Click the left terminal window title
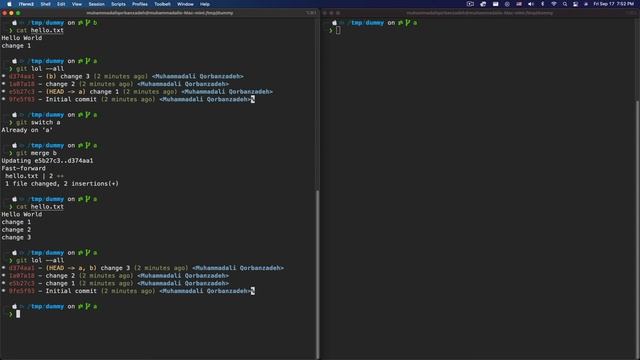 click(160, 13)
